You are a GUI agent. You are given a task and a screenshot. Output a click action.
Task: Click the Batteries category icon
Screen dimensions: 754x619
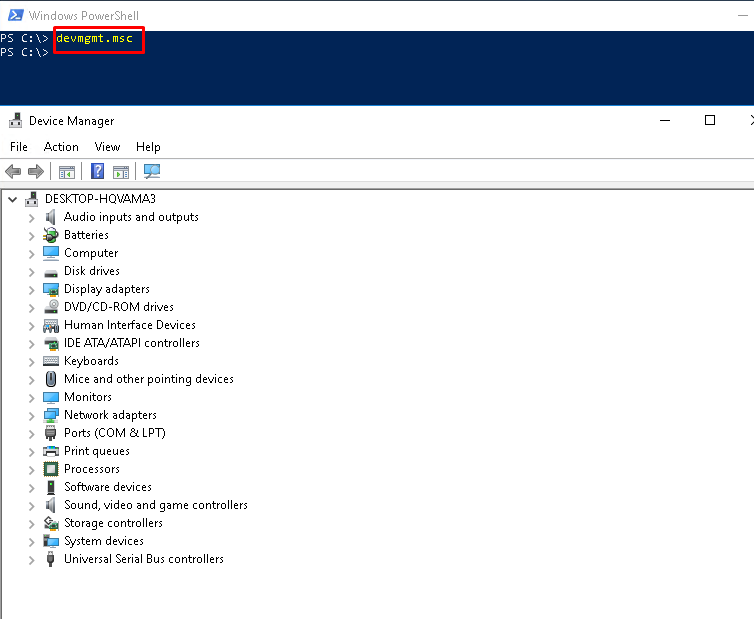coord(50,235)
